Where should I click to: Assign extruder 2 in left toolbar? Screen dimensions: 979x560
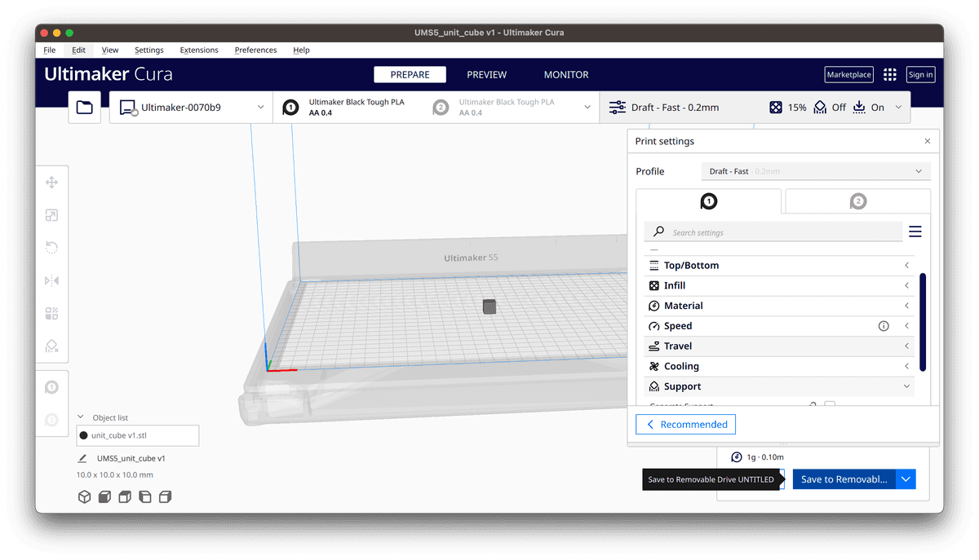pos(51,420)
